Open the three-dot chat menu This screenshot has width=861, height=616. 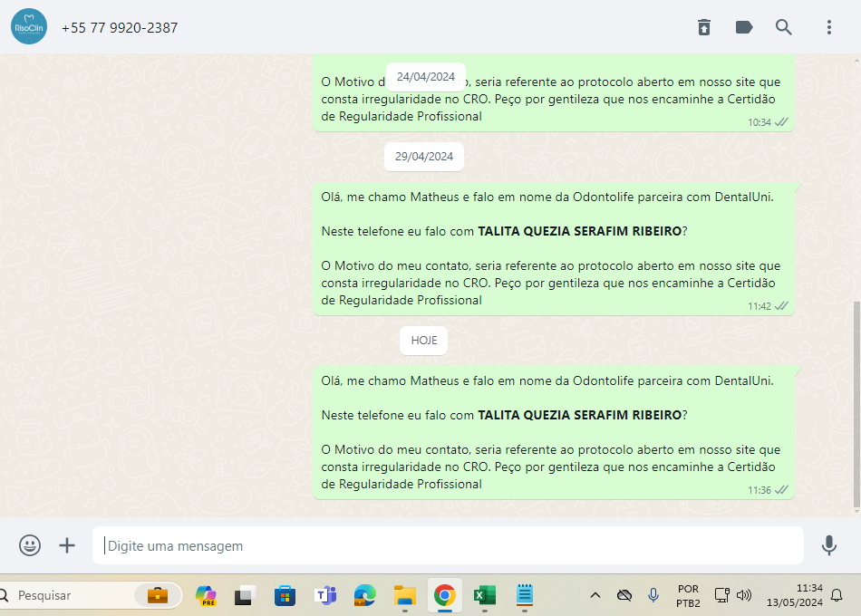829,27
